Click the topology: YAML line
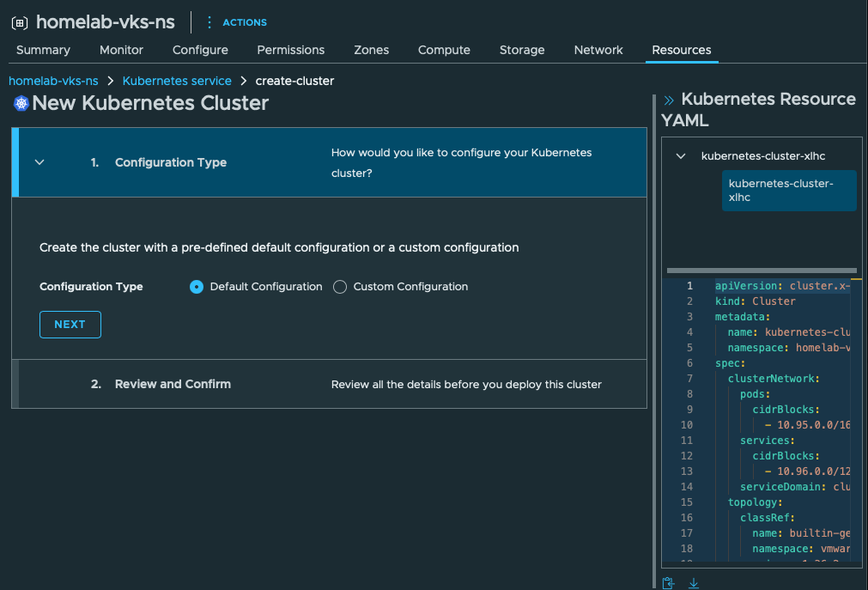 [x=755, y=502]
